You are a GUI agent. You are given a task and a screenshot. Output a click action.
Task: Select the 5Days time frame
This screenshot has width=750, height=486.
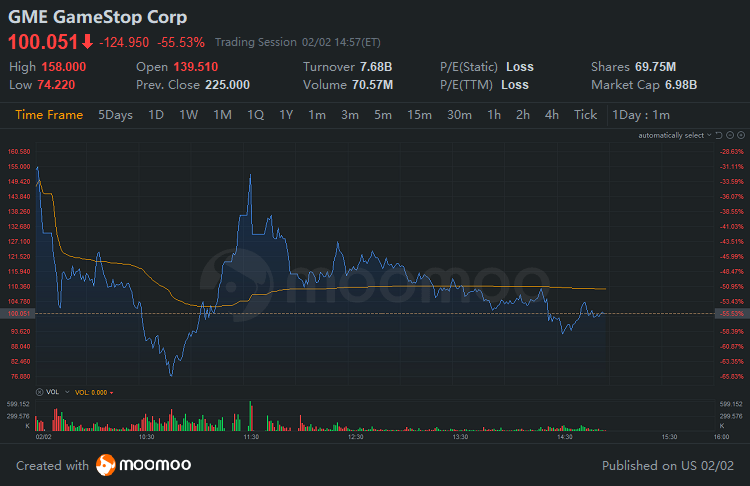coord(115,115)
